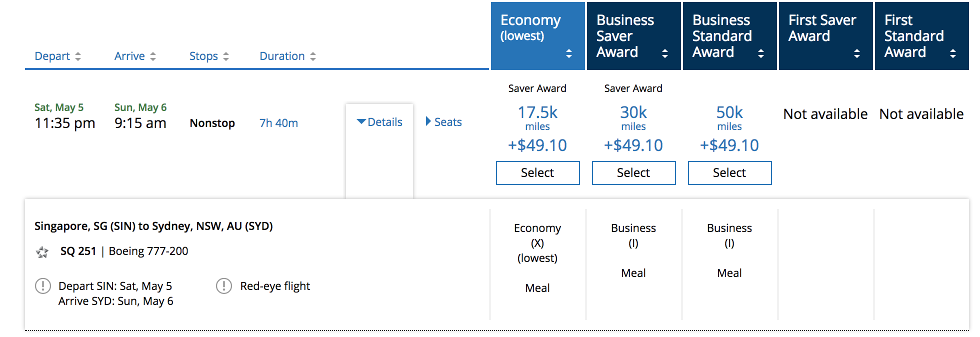This screenshot has height=337, width=980.
Task: Select the 50k miles Business Standard fare
Action: pos(730,173)
